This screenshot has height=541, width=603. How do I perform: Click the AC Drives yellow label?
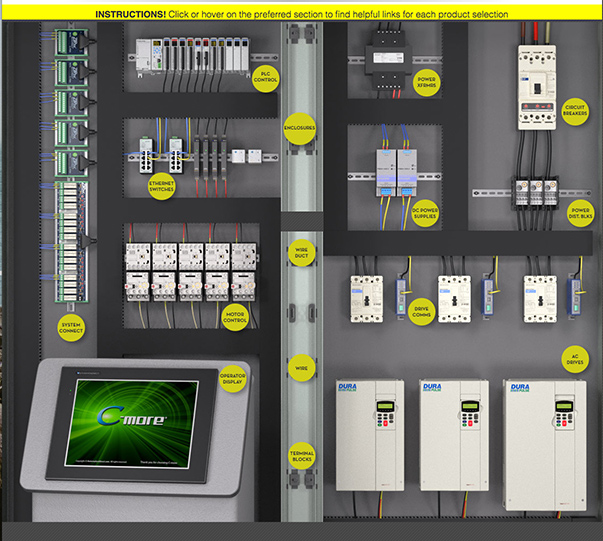pyautogui.click(x=574, y=360)
